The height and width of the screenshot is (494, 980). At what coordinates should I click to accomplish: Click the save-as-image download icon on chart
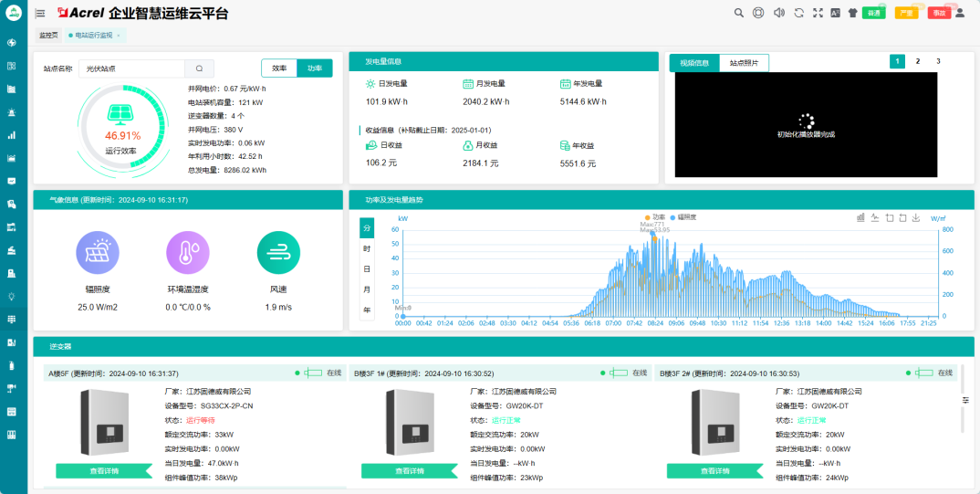pos(916,217)
